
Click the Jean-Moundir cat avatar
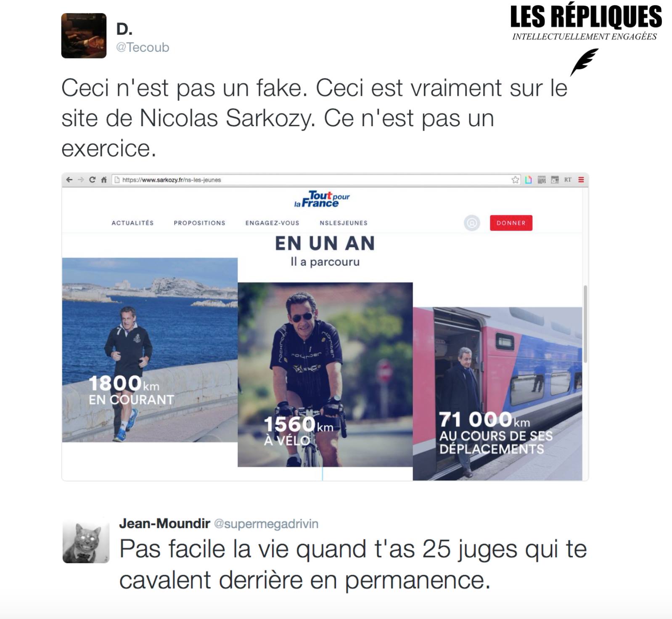pyautogui.click(x=86, y=540)
